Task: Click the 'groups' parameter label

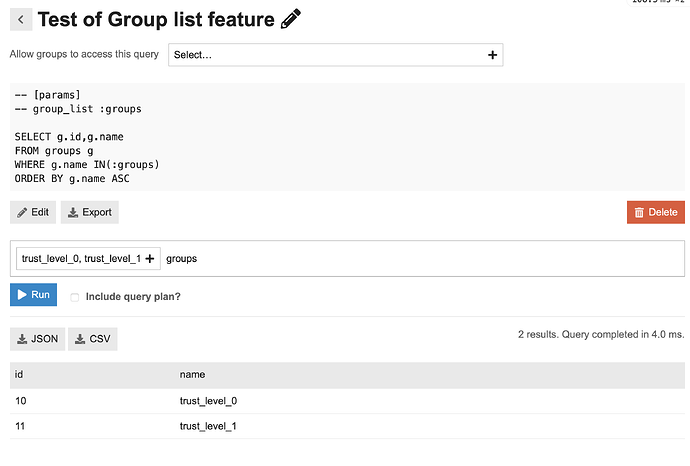Action: 181,259
